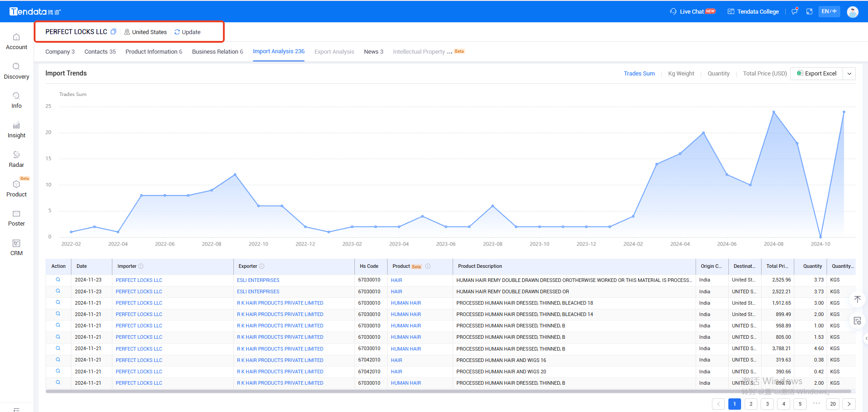Screen dimensions: 868x412
Task: Open Live Chat headset icon
Action: pyautogui.click(x=673, y=11)
